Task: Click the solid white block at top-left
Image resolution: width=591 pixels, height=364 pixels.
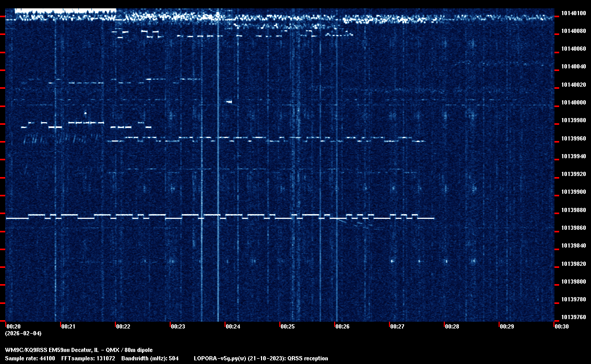Action: click(x=65, y=10)
